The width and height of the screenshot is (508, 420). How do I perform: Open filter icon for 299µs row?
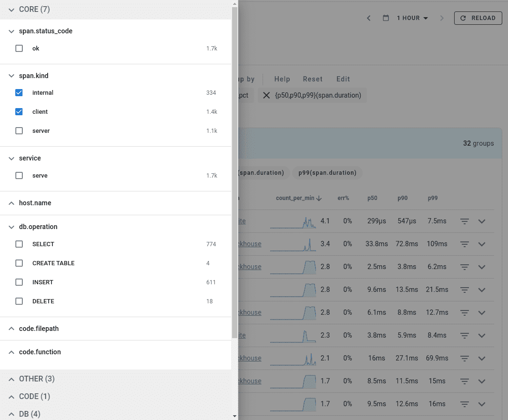tap(465, 221)
